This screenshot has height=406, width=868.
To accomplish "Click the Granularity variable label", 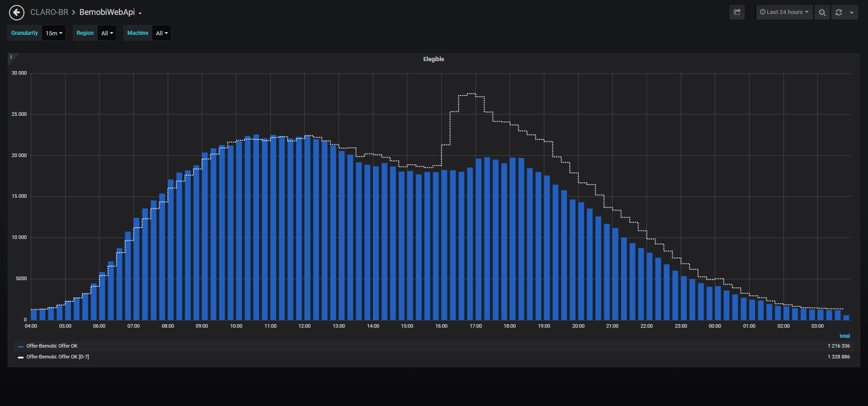I will click(24, 33).
